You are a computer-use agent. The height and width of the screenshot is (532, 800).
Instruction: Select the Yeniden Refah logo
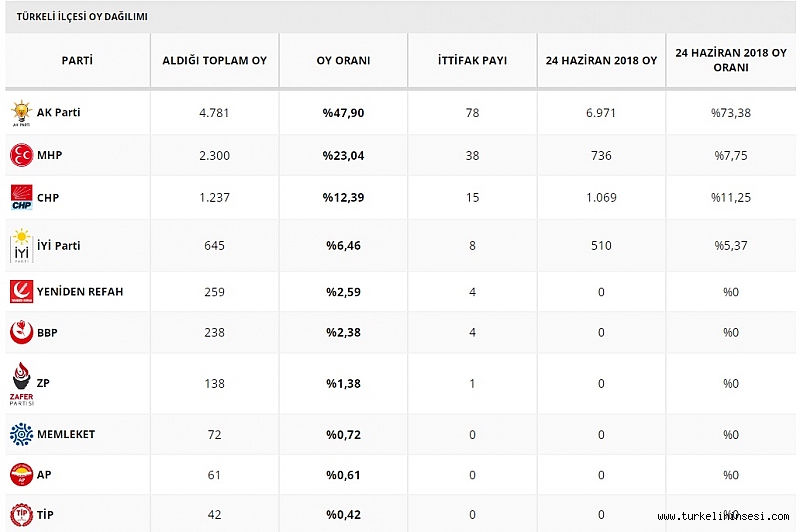[x=21, y=291]
